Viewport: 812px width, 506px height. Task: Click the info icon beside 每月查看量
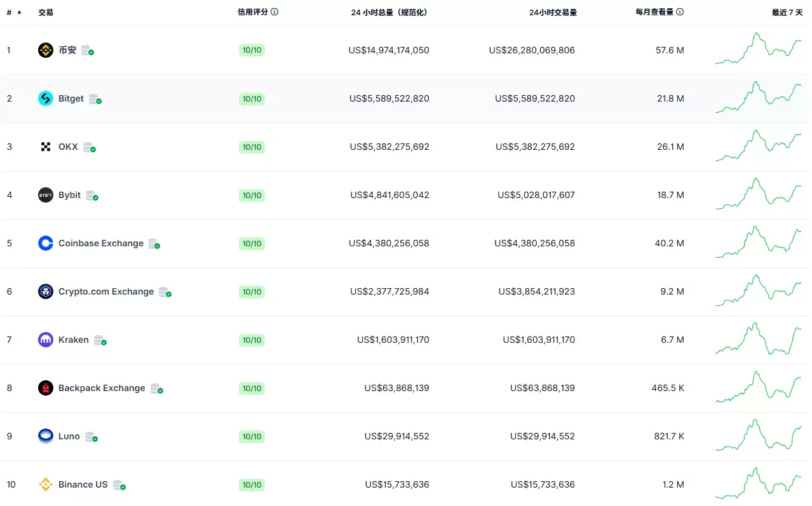(680, 12)
